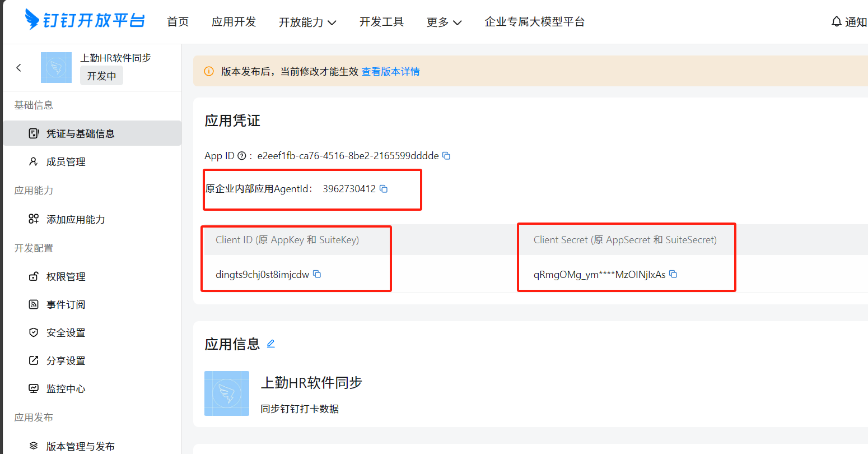
Task: Click the 应用凭证 section heading
Action: [x=232, y=121]
